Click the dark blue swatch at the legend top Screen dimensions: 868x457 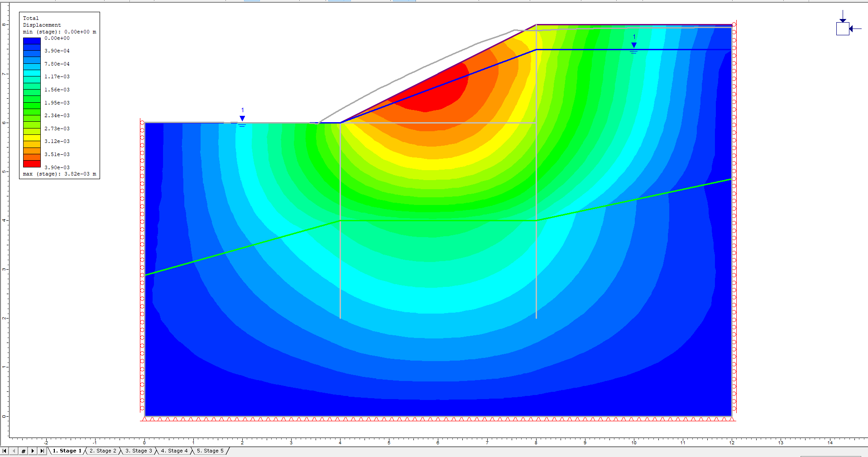coord(32,41)
